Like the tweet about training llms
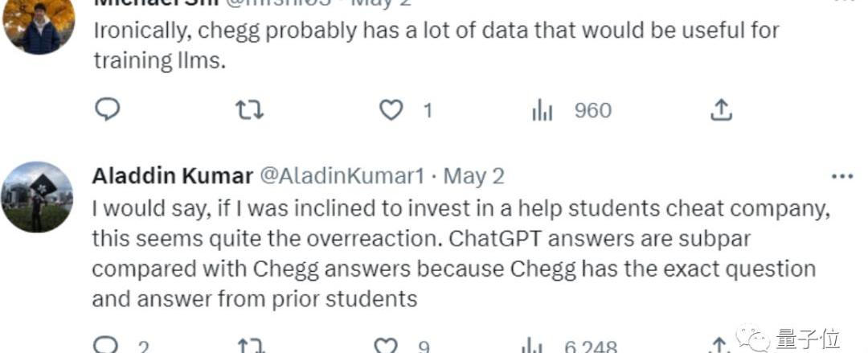Screen dimensions: 868x353 tap(391, 110)
